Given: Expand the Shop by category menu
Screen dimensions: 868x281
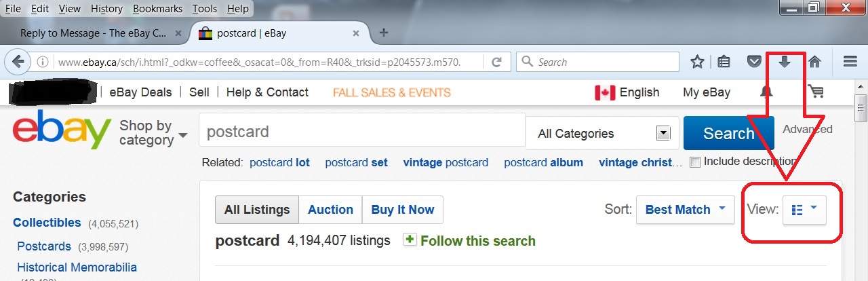Looking at the screenshot, I should click(x=153, y=132).
